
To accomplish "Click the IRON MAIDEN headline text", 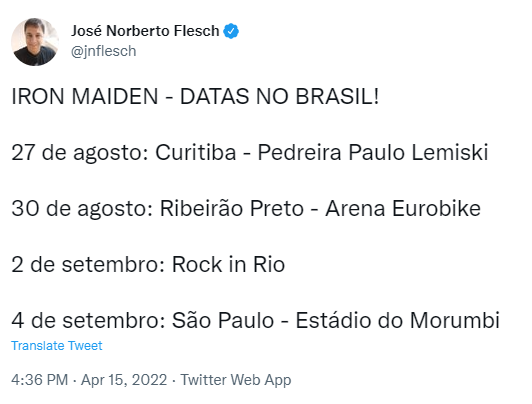I will [x=85, y=96].
